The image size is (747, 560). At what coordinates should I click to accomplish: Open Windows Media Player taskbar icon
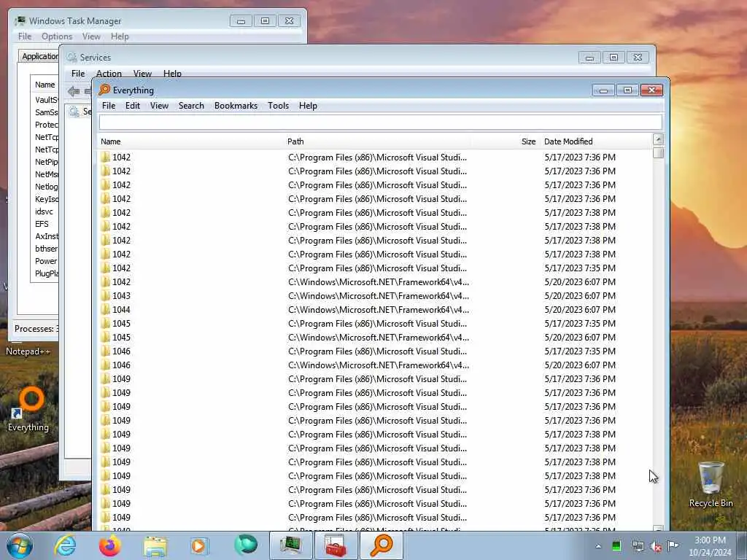(x=199, y=545)
